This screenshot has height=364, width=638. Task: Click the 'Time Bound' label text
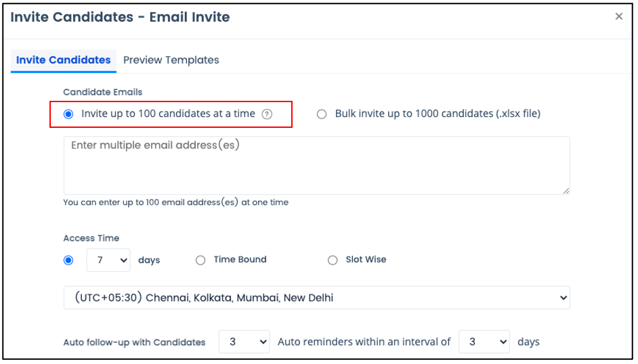(240, 260)
